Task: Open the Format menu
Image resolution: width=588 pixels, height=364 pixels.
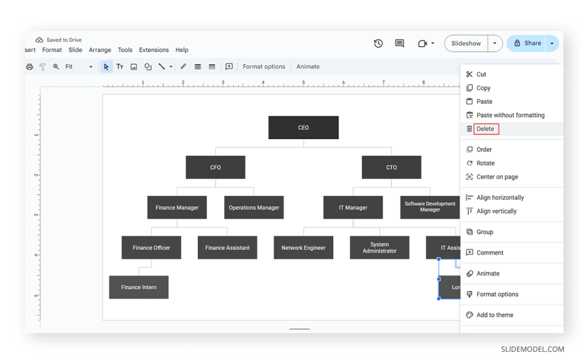Action: click(52, 50)
